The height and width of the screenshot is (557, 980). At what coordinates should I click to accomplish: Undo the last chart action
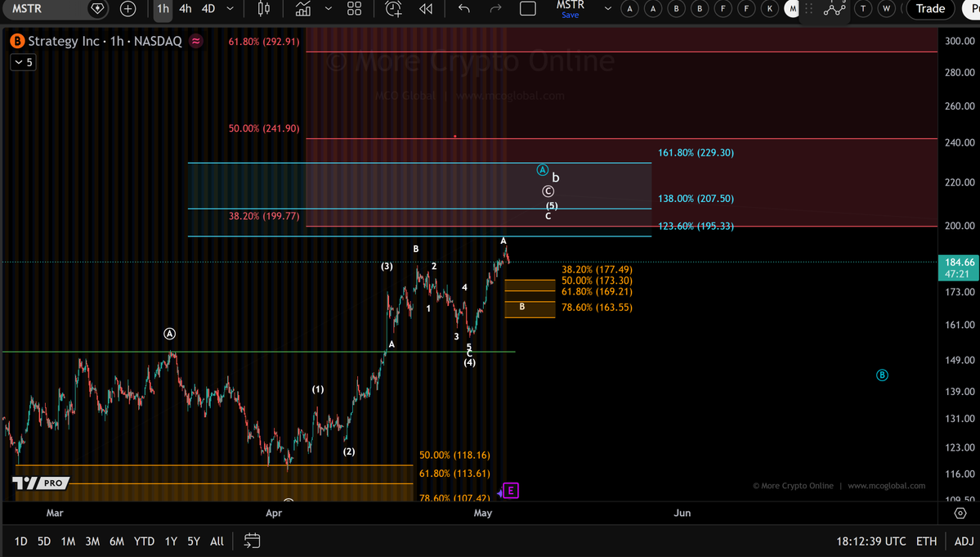click(463, 9)
